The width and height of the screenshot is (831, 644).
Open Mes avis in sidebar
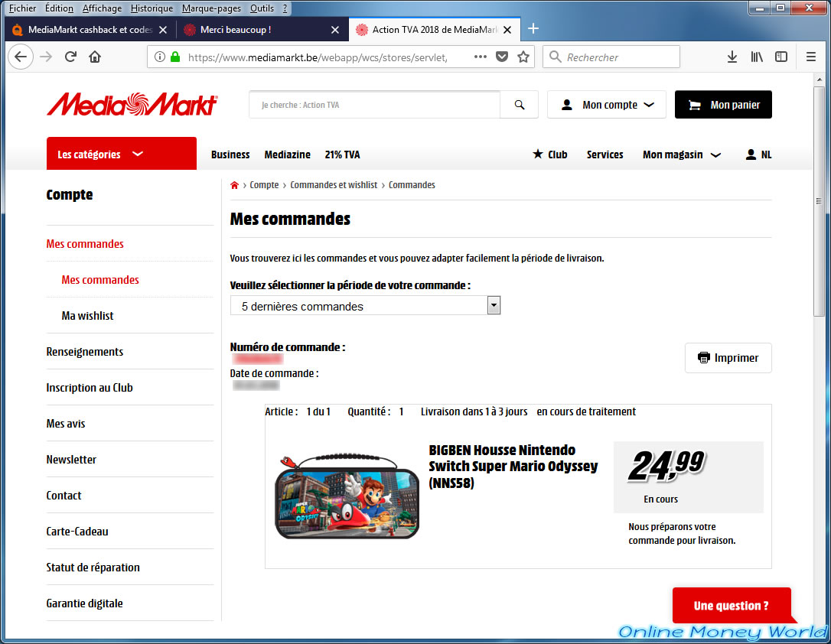click(66, 424)
